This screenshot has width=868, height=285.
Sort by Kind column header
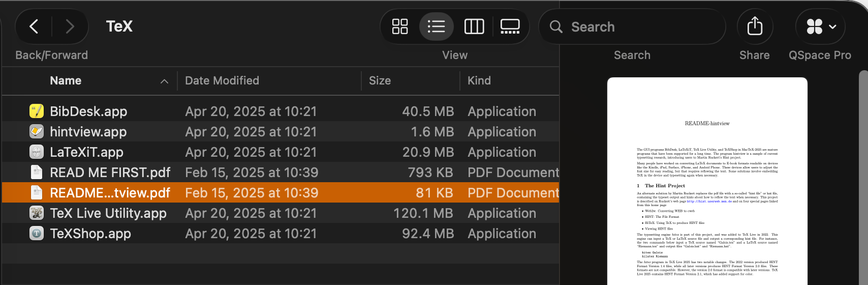479,81
